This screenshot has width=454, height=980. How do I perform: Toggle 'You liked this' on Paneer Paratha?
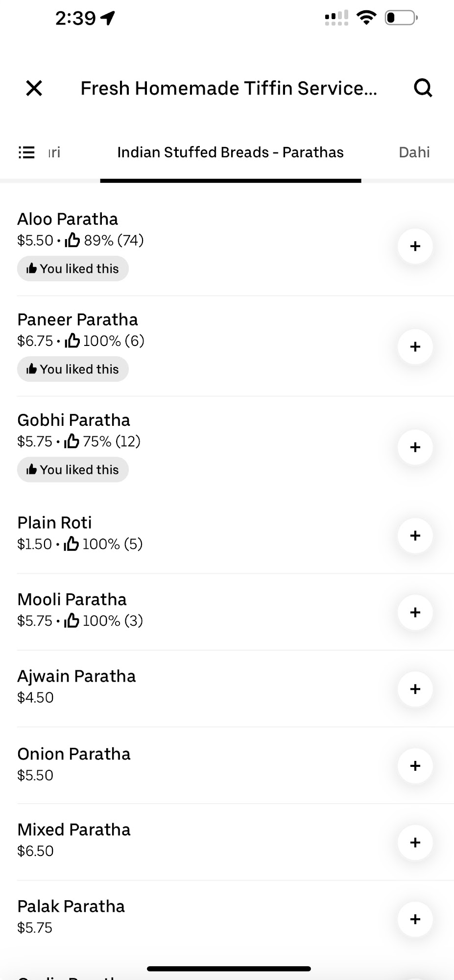pos(73,369)
